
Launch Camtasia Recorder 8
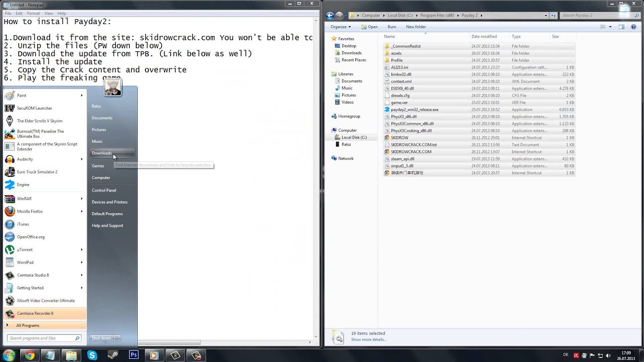tap(43, 313)
